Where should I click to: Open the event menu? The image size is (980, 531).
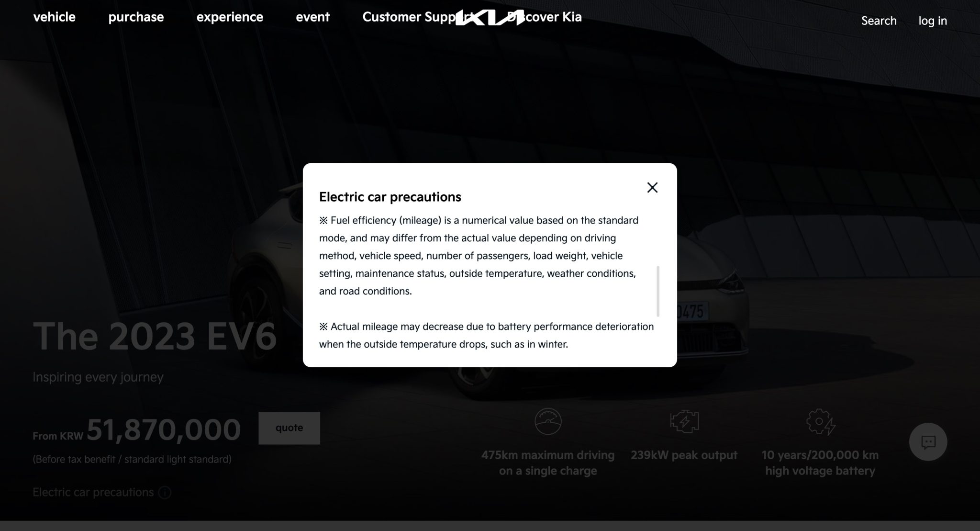[312, 17]
